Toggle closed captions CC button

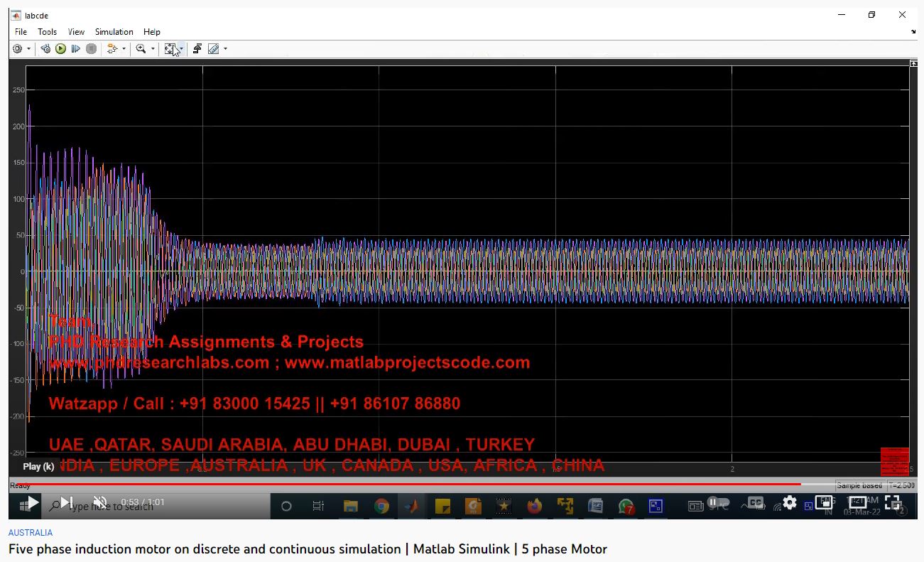coord(755,503)
